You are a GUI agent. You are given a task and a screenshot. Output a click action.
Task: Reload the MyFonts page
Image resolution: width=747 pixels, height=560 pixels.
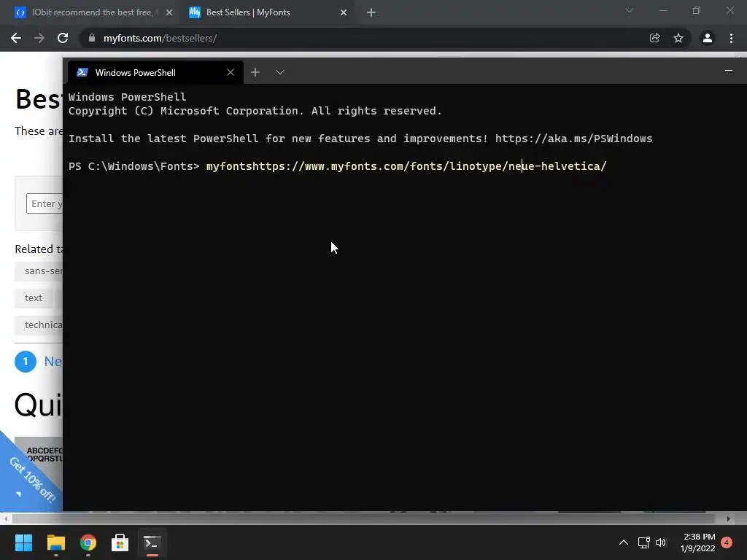[63, 38]
